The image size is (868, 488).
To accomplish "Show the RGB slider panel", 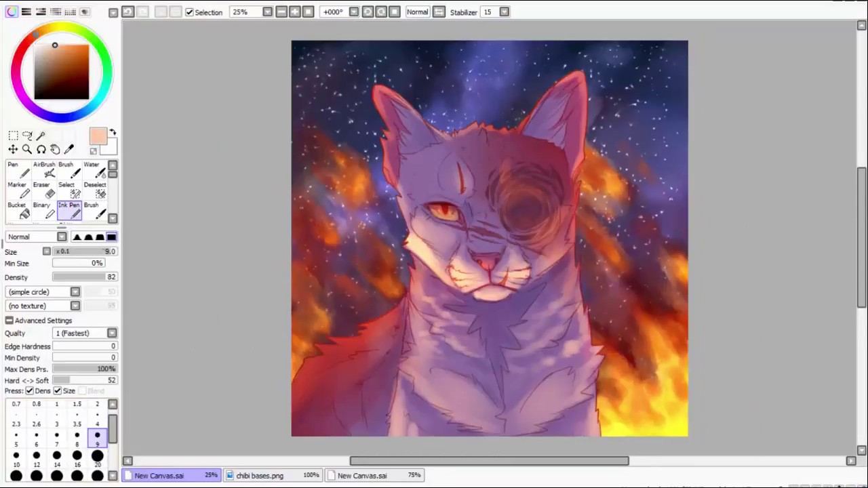I will coord(26,12).
